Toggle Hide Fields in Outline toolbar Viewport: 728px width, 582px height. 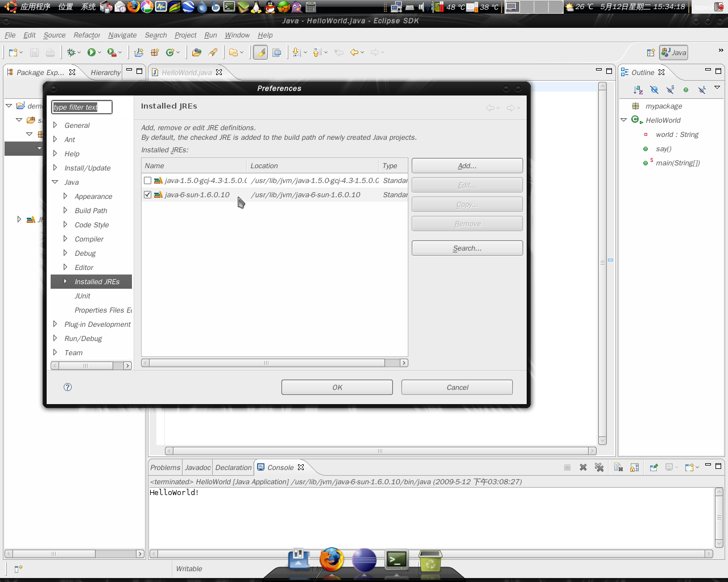[x=654, y=90]
